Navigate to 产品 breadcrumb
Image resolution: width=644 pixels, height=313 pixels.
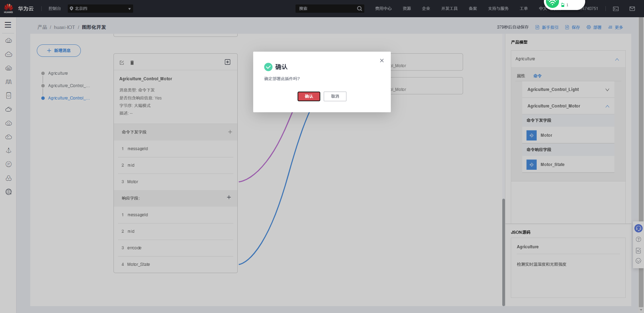[x=42, y=27]
